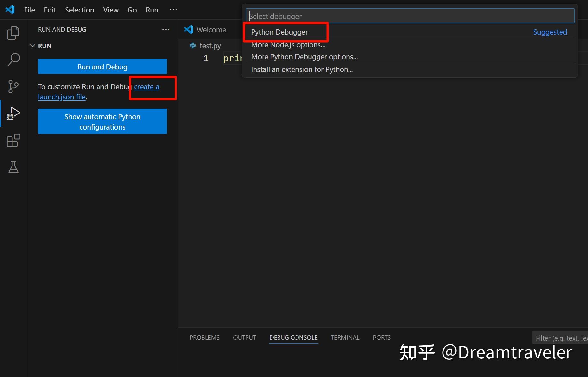
Task: Open the create a launch.json file link
Action: 146,87
